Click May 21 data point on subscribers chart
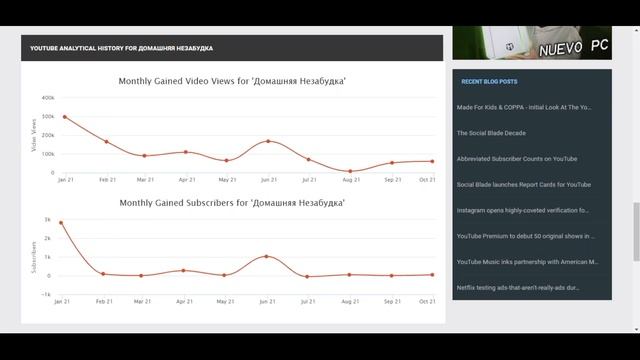The width and height of the screenshot is (640, 360). [x=224, y=275]
